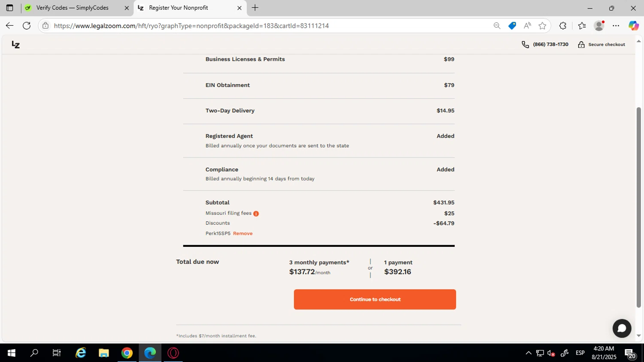Open the tab actions menu icon
Viewport: 644px width, 362px height.
tap(9, 8)
